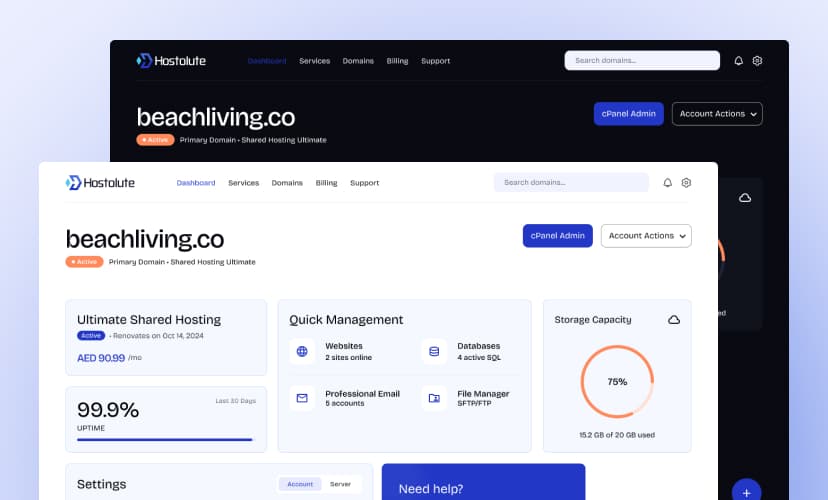Viewport: 828px width, 500px height.
Task: Open Dashboard tab in the light window
Action: coord(196,183)
